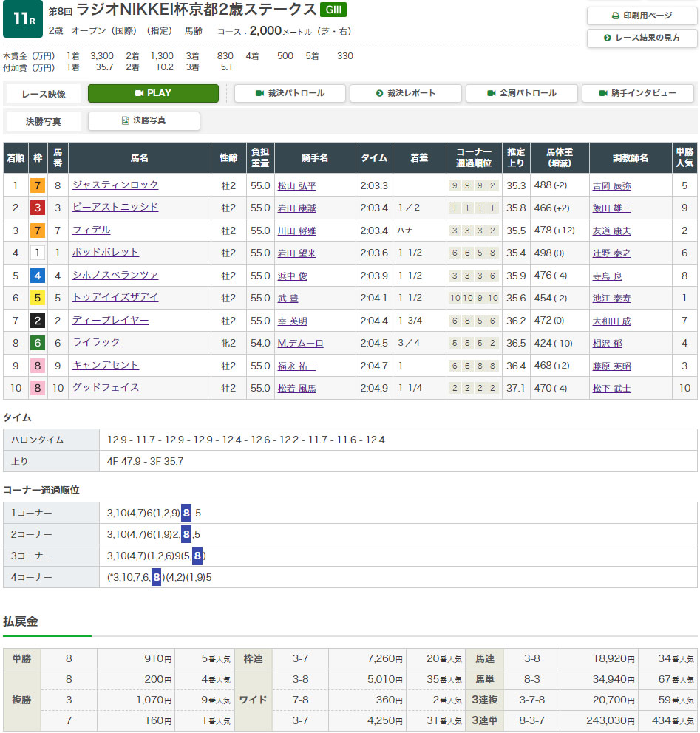Open trainer 吉岡 辰弥's profile
Screen dimensions: 700x733
tap(611, 186)
